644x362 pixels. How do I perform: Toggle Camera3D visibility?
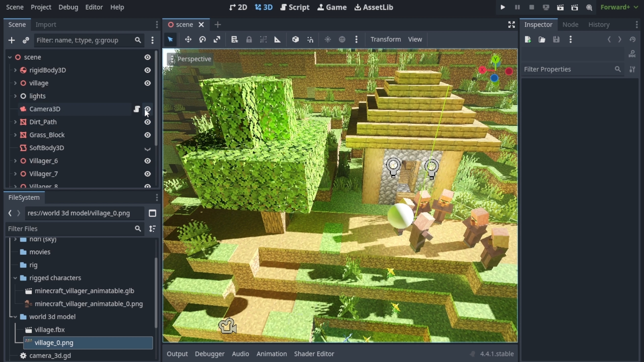coord(148,109)
